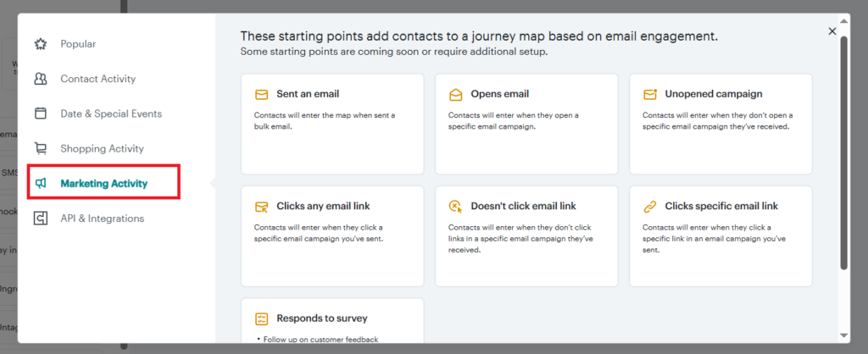This screenshot has height=354, width=868.
Task: Close the starting points dialog
Action: point(832,31)
